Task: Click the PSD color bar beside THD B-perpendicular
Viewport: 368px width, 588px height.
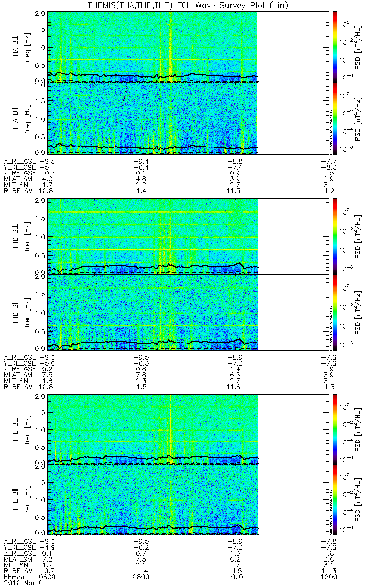Action: [x=335, y=237]
